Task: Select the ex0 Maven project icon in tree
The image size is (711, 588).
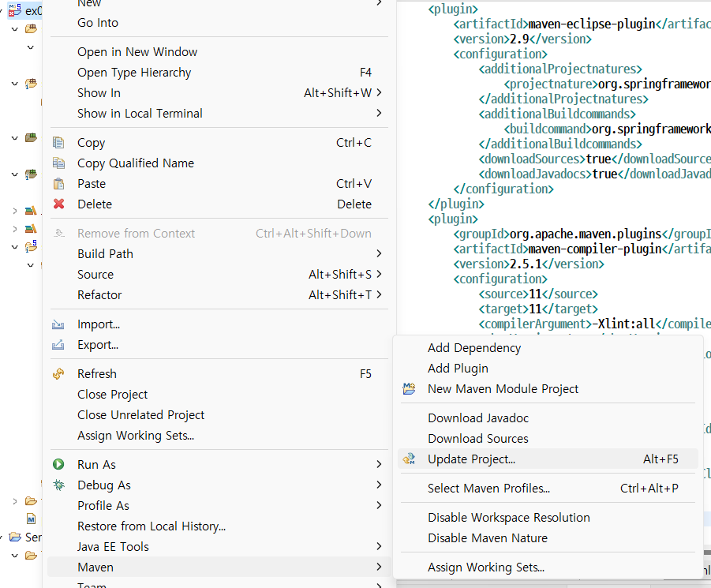Action: click(15, 9)
